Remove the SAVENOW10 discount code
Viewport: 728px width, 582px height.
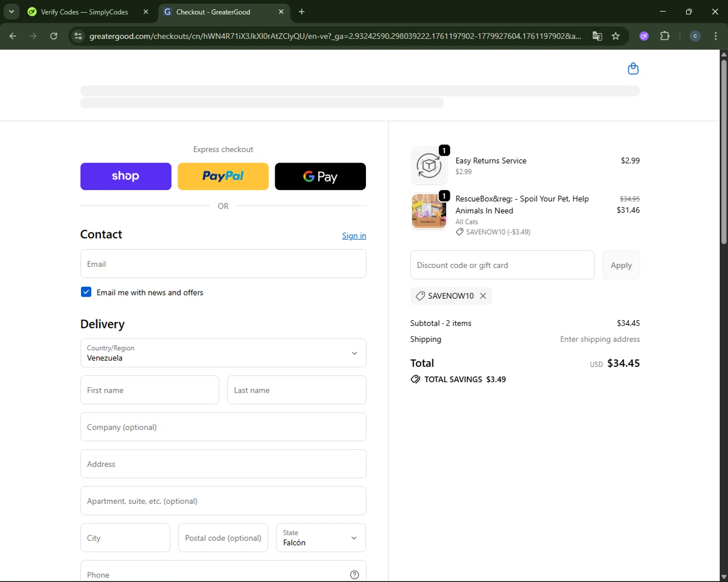tap(483, 296)
